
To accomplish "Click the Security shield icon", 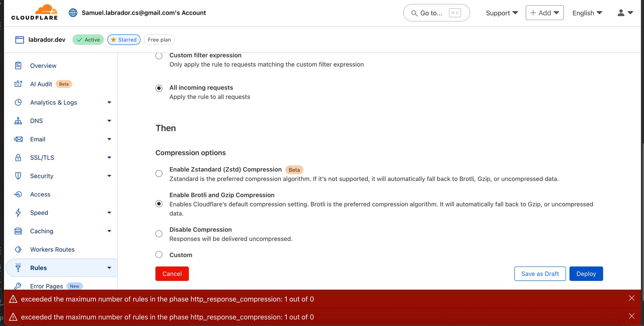I will [18, 176].
